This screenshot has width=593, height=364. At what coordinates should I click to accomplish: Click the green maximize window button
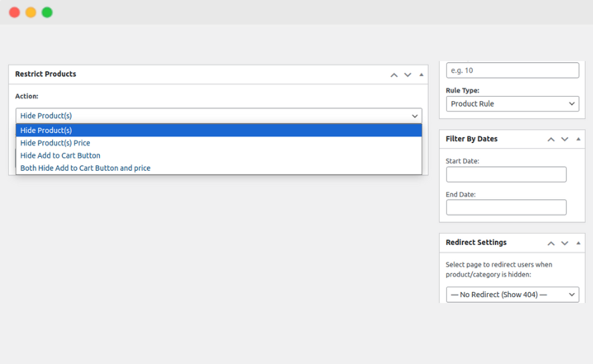[47, 13]
